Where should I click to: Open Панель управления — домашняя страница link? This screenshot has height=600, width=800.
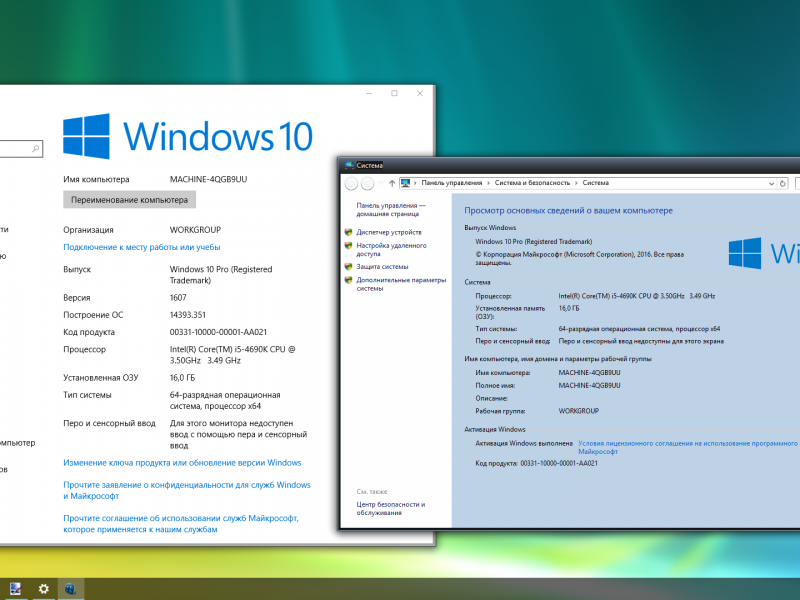(x=391, y=210)
